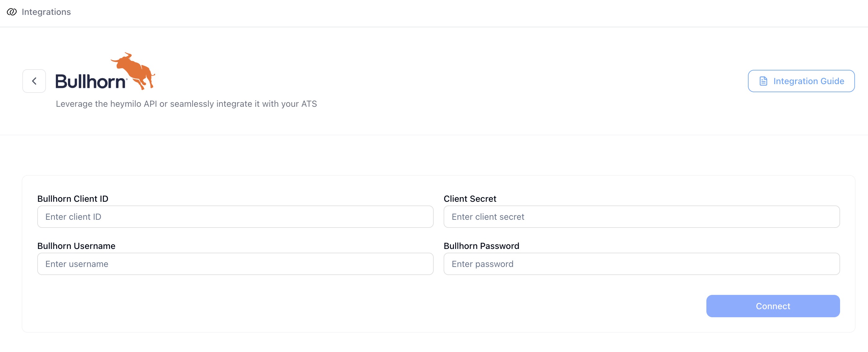The height and width of the screenshot is (352, 868).
Task: Click the Bullhorn Username label
Action: pos(76,246)
